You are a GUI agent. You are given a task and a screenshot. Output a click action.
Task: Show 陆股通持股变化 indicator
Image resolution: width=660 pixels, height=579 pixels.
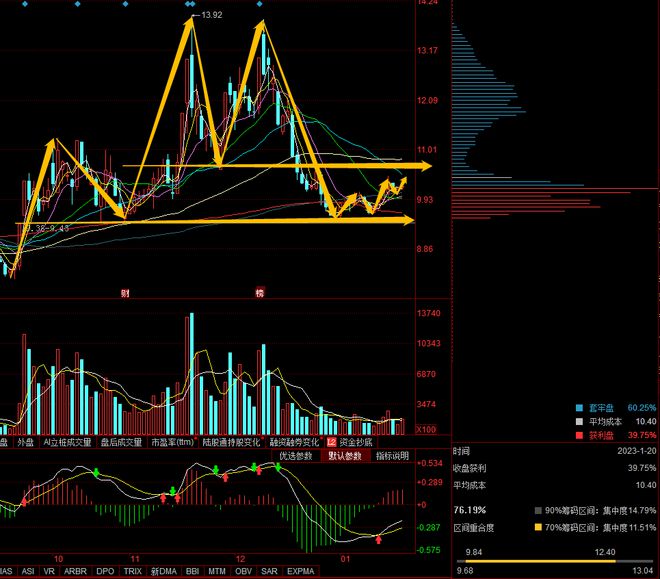point(231,442)
